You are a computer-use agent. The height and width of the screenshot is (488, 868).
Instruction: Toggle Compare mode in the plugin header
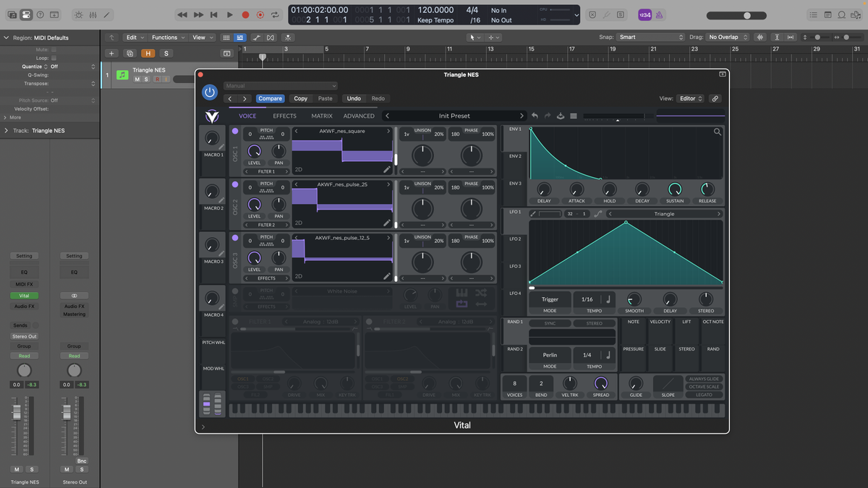271,98
